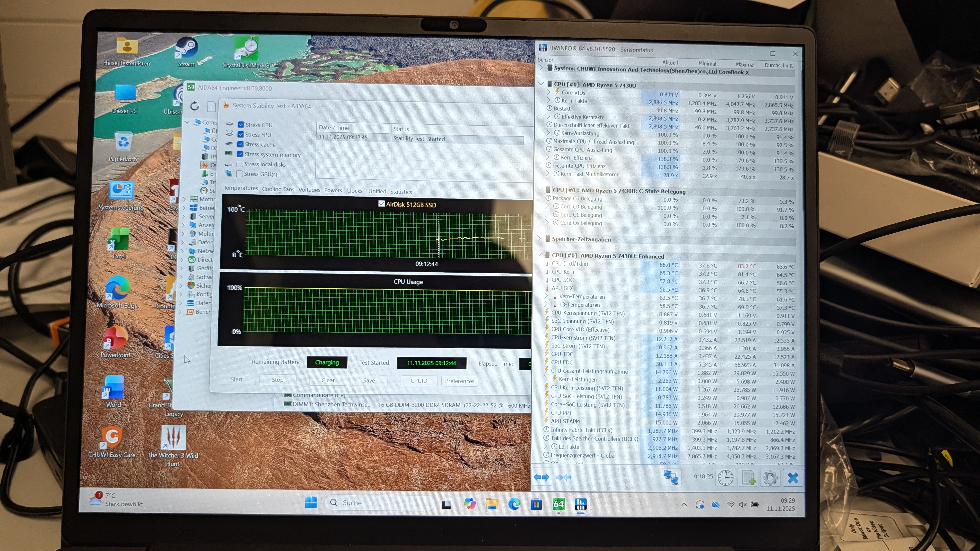Uncheck Stress CPU checkbox
The width and height of the screenshot is (980, 551).
(x=241, y=125)
